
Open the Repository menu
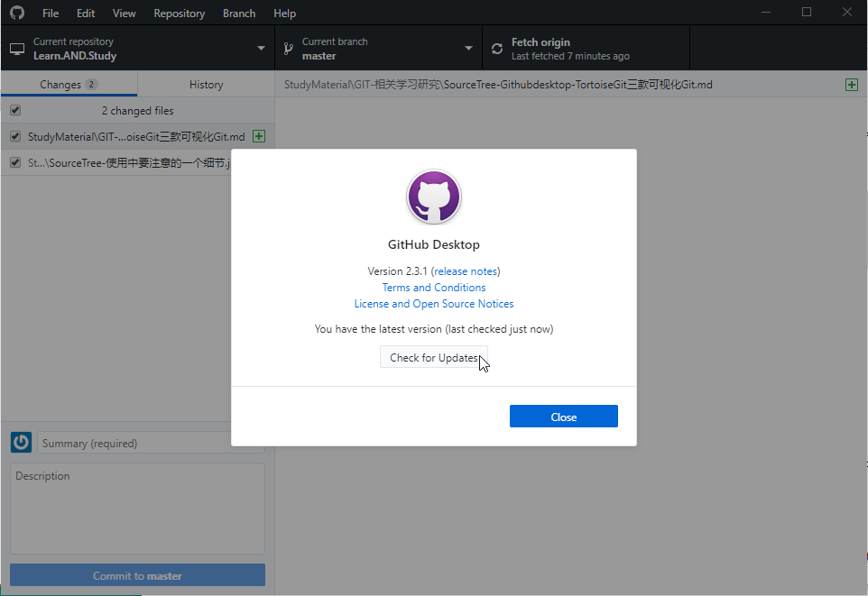click(179, 13)
